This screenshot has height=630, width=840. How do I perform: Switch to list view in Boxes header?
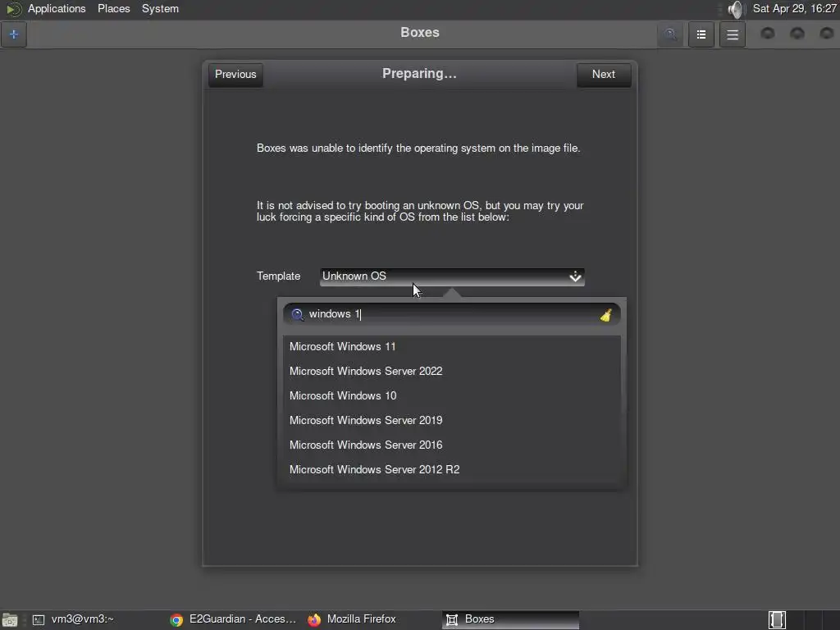[701, 34]
